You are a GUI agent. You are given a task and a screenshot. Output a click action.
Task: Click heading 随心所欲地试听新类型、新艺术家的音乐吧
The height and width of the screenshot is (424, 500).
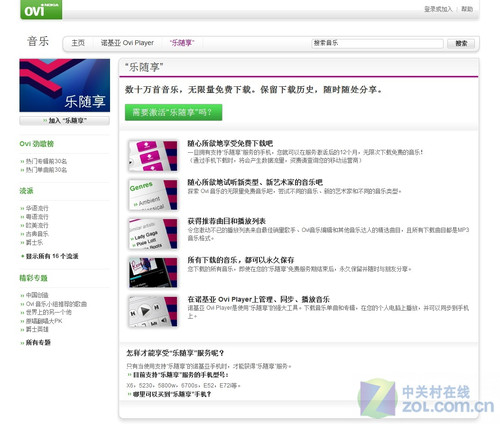click(x=255, y=182)
